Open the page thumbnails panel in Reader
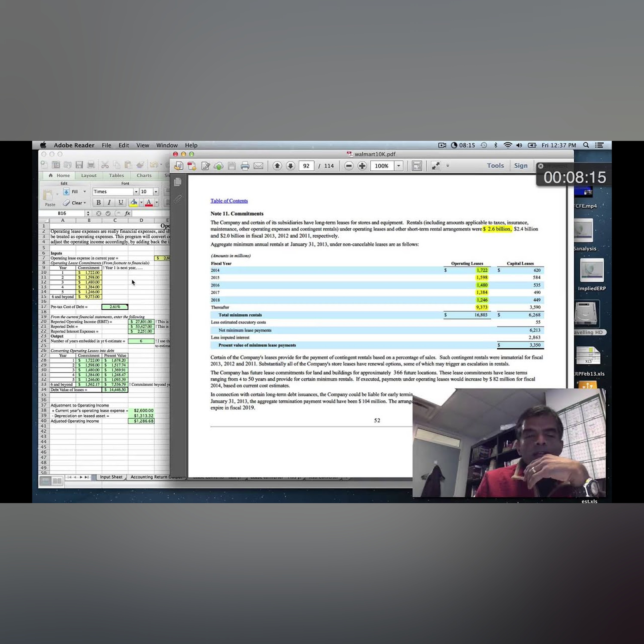644x644 pixels. click(x=178, y=182)
